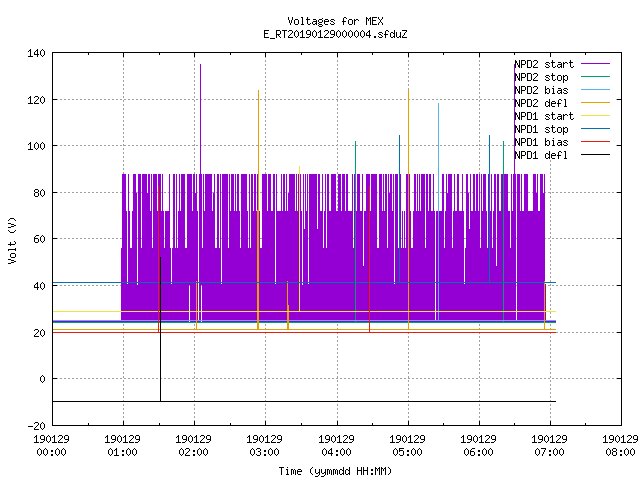Screen dimensions: 640x480
Task: Click the orange NPD2 defl spike before 03:00
Action: (x=258, y=209)
